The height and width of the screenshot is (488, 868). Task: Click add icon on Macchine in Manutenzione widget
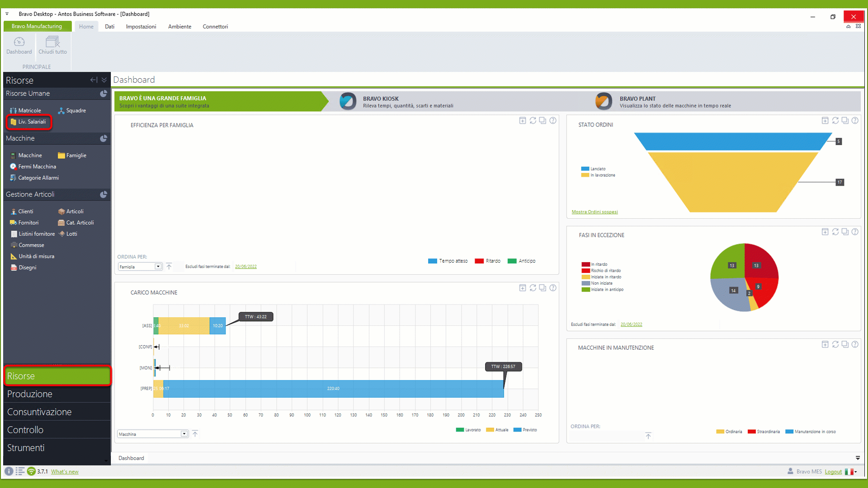pyautogui.click(x=825, y=344)
